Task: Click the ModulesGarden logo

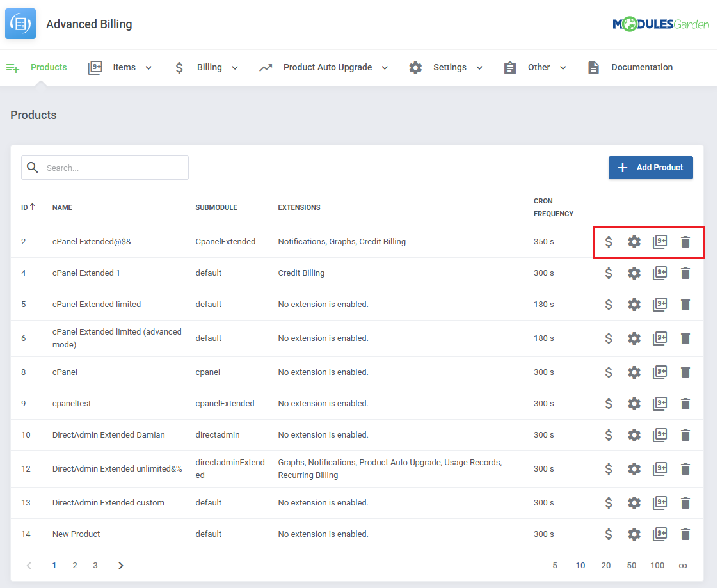Action: 660,24
